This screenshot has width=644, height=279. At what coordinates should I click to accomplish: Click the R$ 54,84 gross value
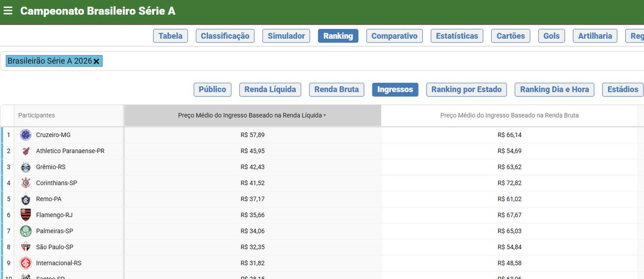click(510, 247)
